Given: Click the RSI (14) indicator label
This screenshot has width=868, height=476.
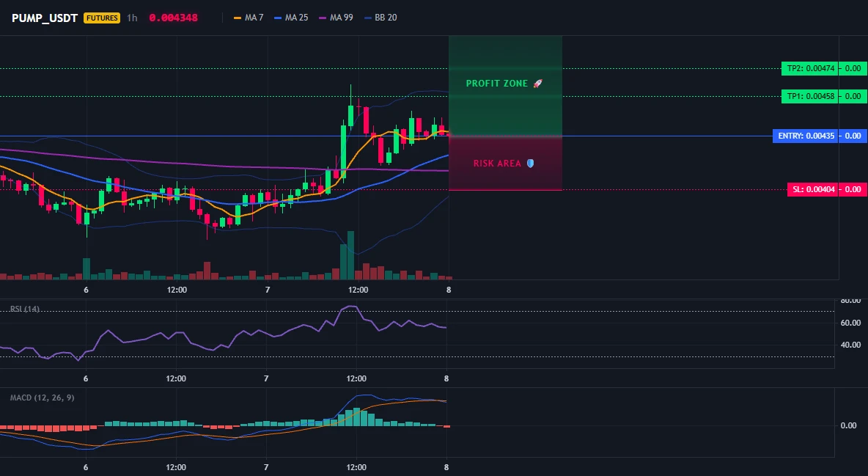Looking at the screenshot, I should pos(25,309).
